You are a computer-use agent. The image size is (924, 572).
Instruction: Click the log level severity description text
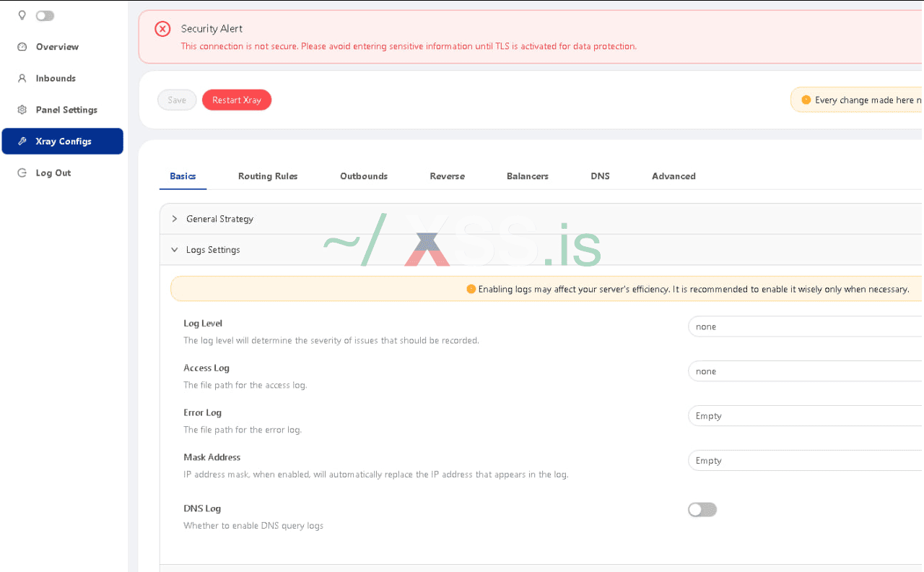[x=331, y=341]
